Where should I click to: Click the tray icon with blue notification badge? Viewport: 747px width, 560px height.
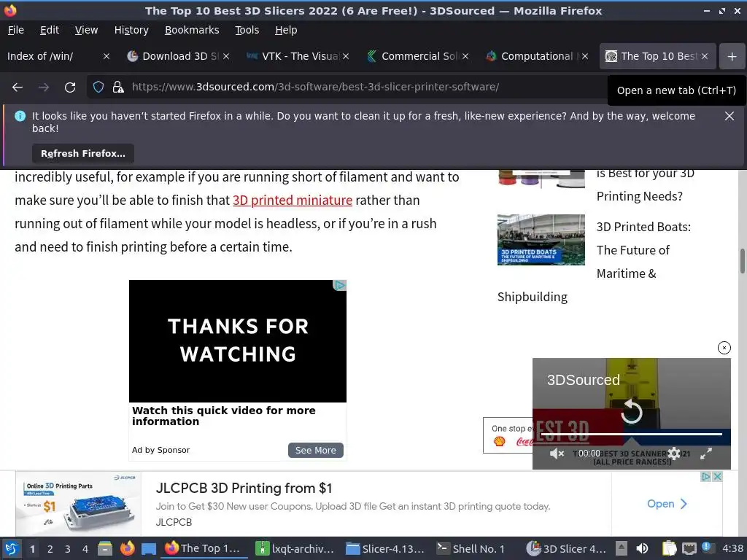point(707,548)
